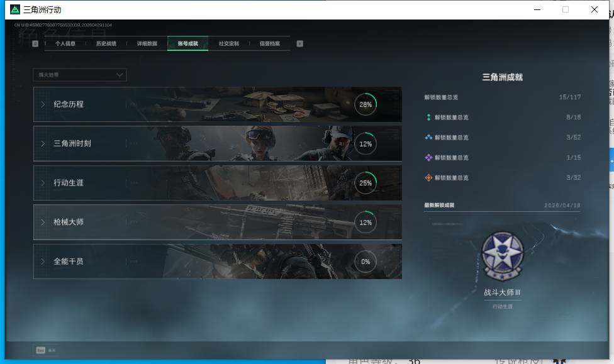The image size is (614, 364).
Task: Click the 12% progress ring for 三角洲时刻
Action: [x=366, y=143]
